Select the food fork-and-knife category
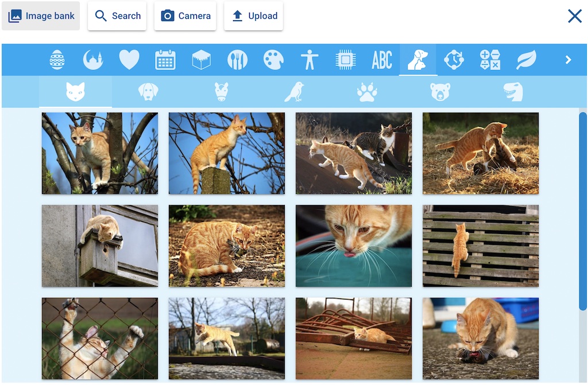The height and width of the screenshot is (385, 588). pos(237,60)
